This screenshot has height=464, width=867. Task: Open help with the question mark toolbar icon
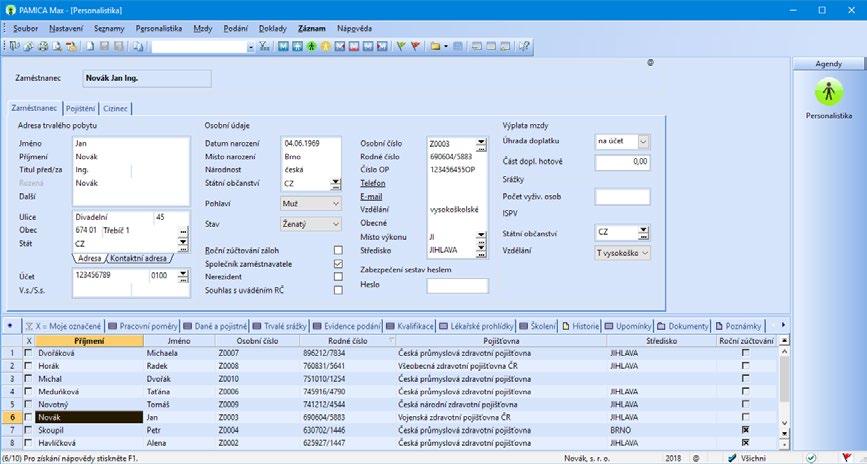click(x=524, y=46)
